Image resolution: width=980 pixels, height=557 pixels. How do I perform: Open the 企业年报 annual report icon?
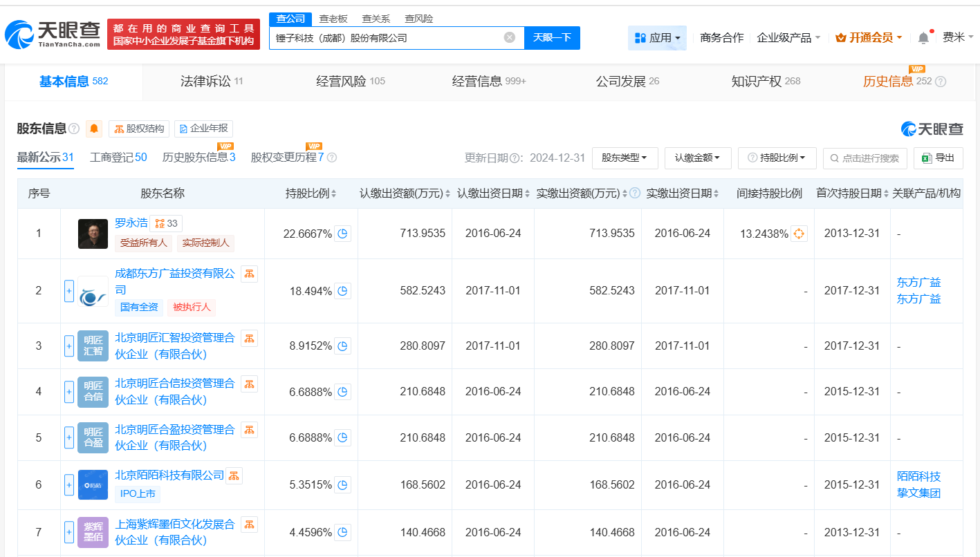203,129
